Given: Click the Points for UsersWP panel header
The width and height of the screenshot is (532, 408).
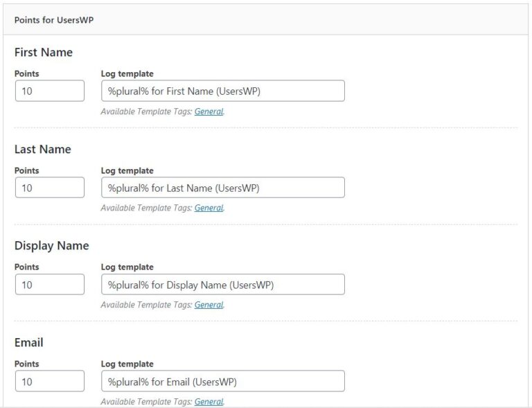Looking at the screenshot, I should pos(266,19).
